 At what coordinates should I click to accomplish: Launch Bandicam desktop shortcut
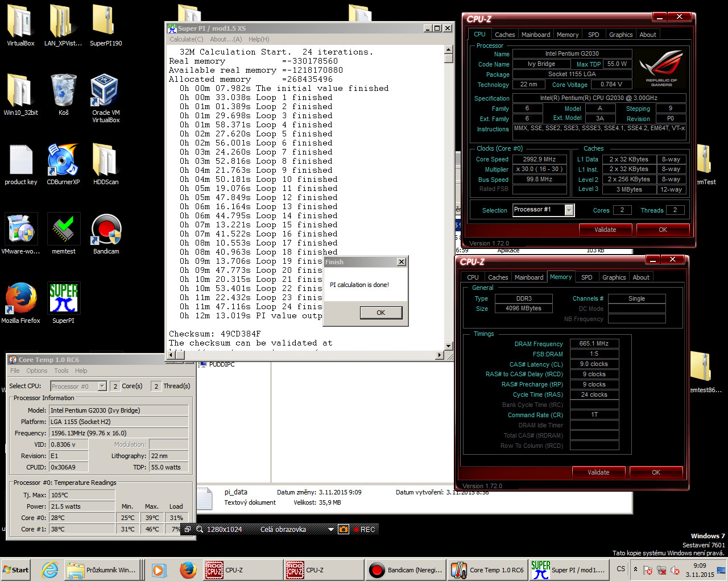tap(106, 234)
